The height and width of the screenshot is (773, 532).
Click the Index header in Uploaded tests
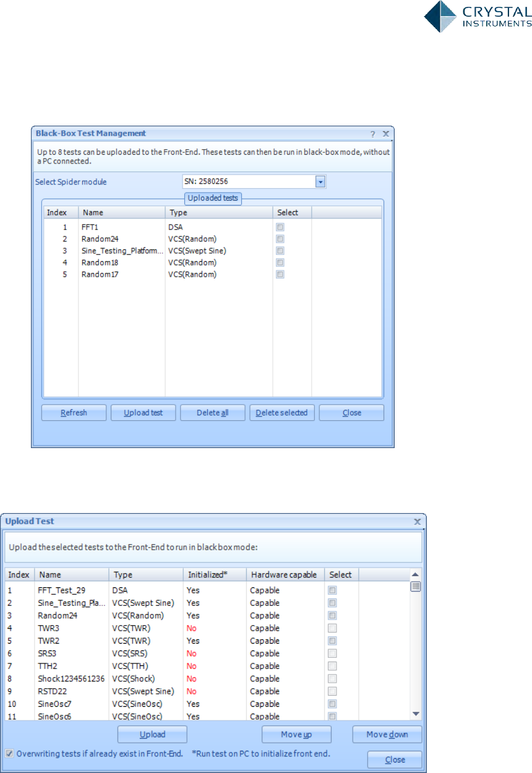[x=61, y=212]
